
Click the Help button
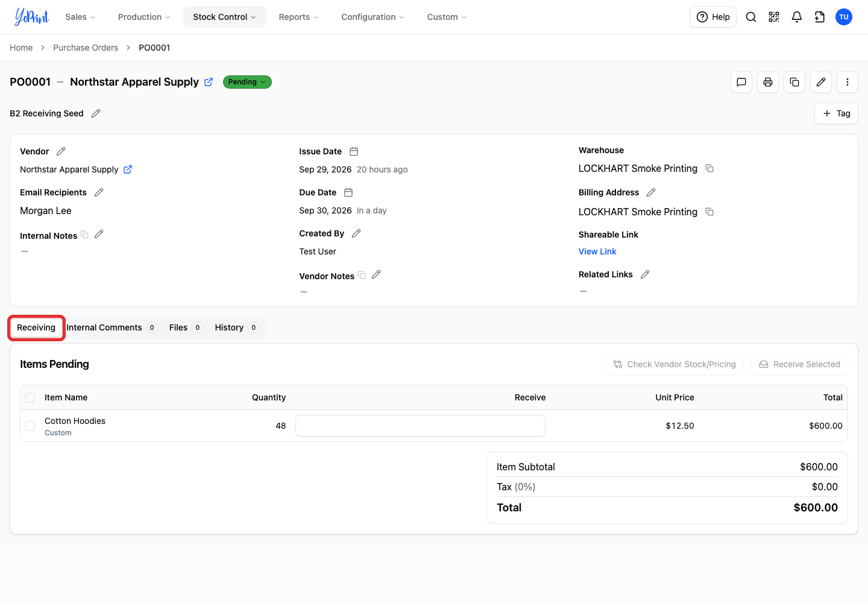713,17
